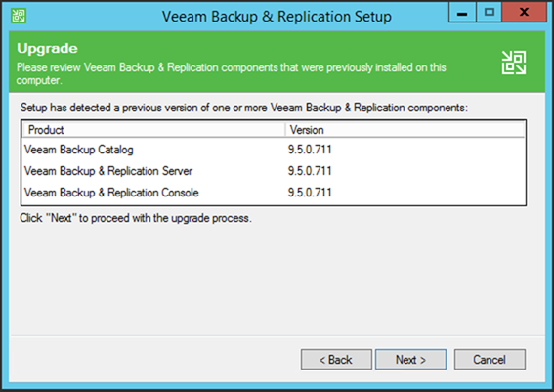Click Next to proceed with the upgrade
Viewport: 554px width, 392px height.
(x=410, y=360)
